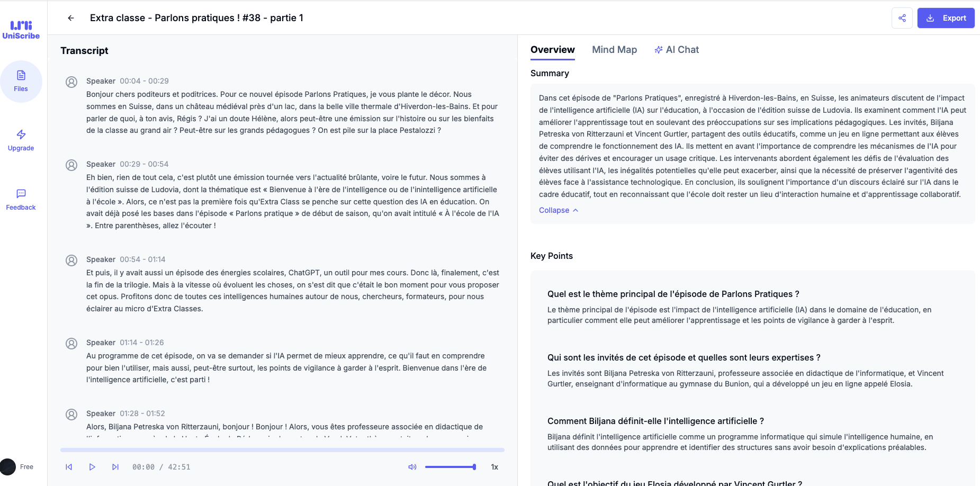The height and width of the screenshot is (486, 980).
Task: Click the first speaker's avatar icon at 00:04
Action: coord(71,82)
